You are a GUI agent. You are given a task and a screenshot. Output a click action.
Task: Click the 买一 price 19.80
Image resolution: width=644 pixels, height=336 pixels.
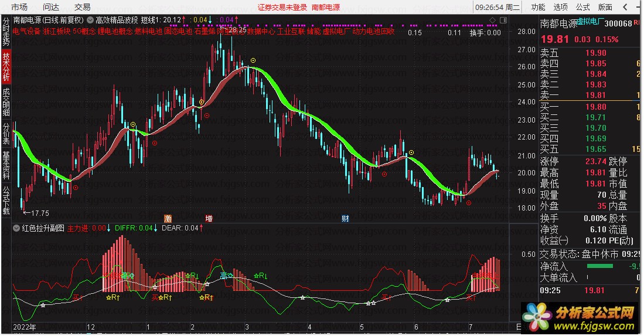point(596,107)
